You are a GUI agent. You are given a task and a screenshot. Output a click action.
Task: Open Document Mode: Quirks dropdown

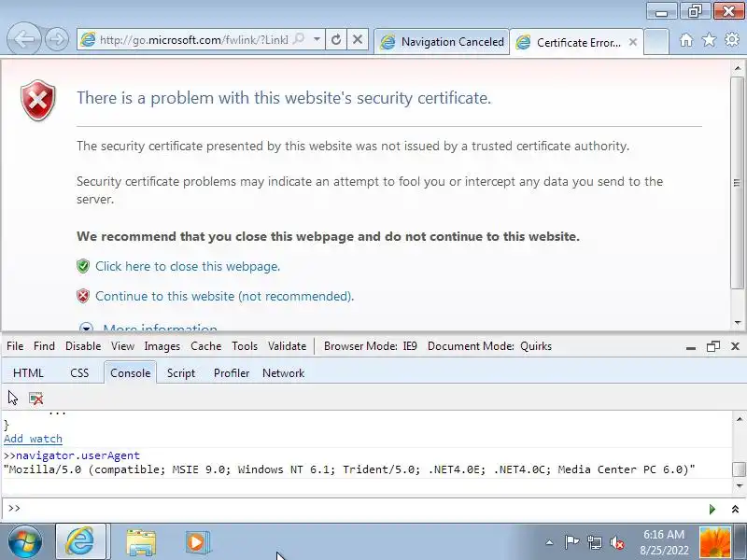click(489, 346)
